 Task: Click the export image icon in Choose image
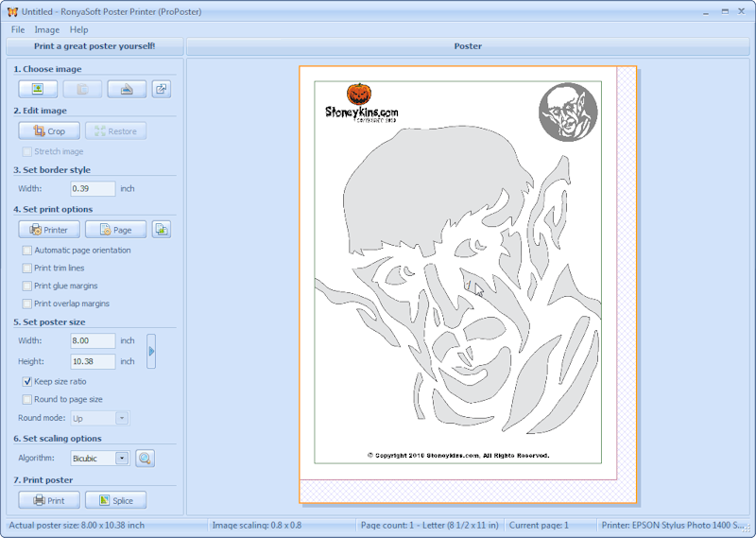coord(162,89)
